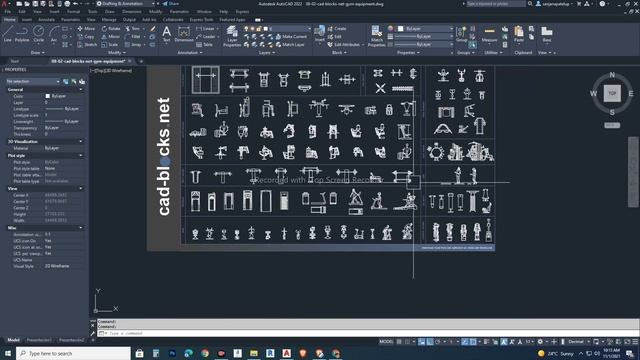The width and height of the screenshot is (640, 360).
Task: Click the Copy command in Modify panel
Action: pos(86,37)
